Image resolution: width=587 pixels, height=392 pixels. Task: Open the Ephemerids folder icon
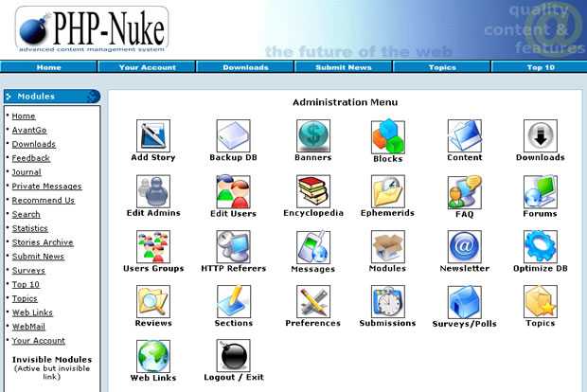point(387,191)
